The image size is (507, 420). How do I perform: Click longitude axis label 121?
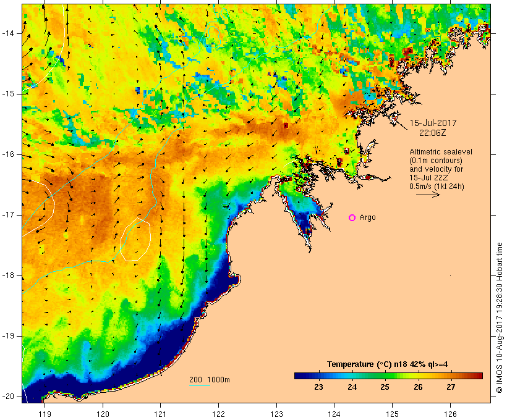160,414
